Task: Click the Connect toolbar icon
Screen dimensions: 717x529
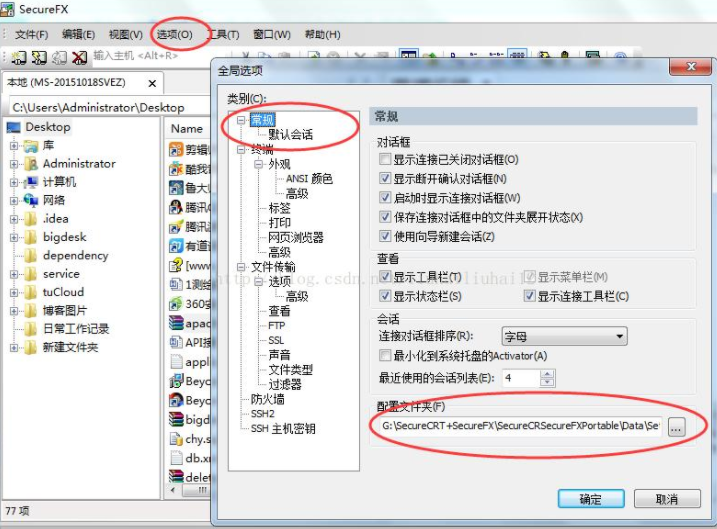Action: 18,58
